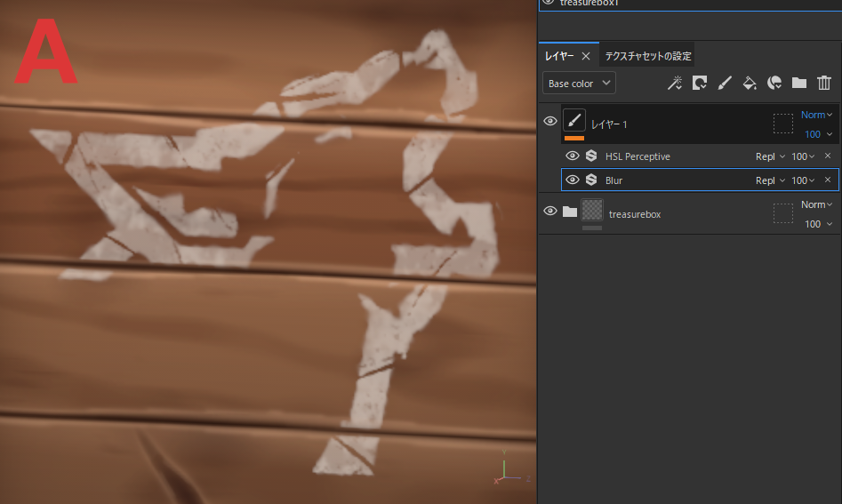Open Repl blend mode dropdown on Blur
Image resolution: width=842 pixels, height=504 pixels.
[x=770, y=180]
